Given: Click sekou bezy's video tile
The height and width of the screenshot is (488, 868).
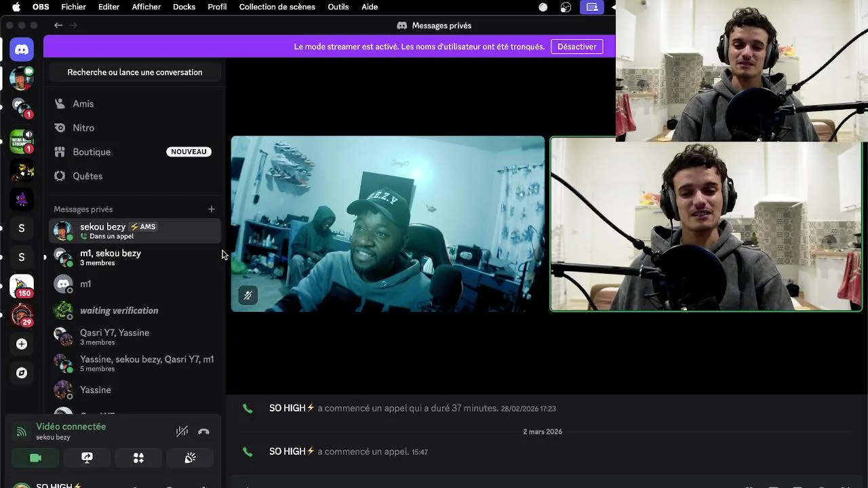Looking at the screenshot, I should 388,224.
